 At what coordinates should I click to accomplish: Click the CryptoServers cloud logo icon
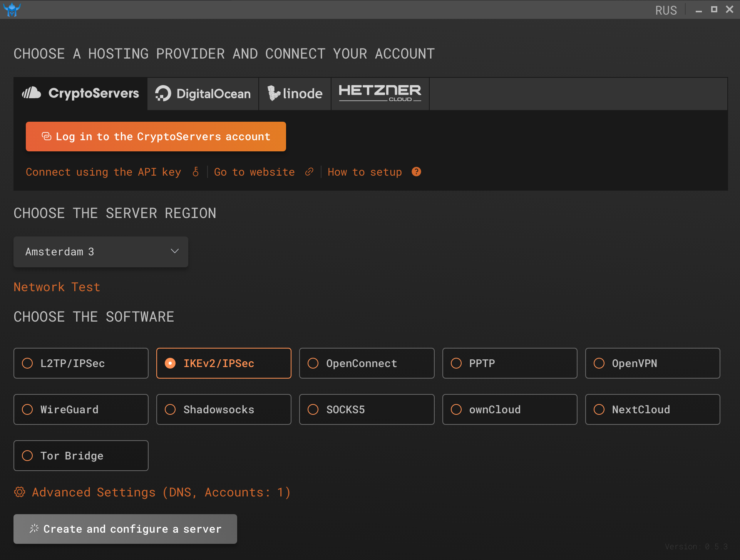click(32, 93)
